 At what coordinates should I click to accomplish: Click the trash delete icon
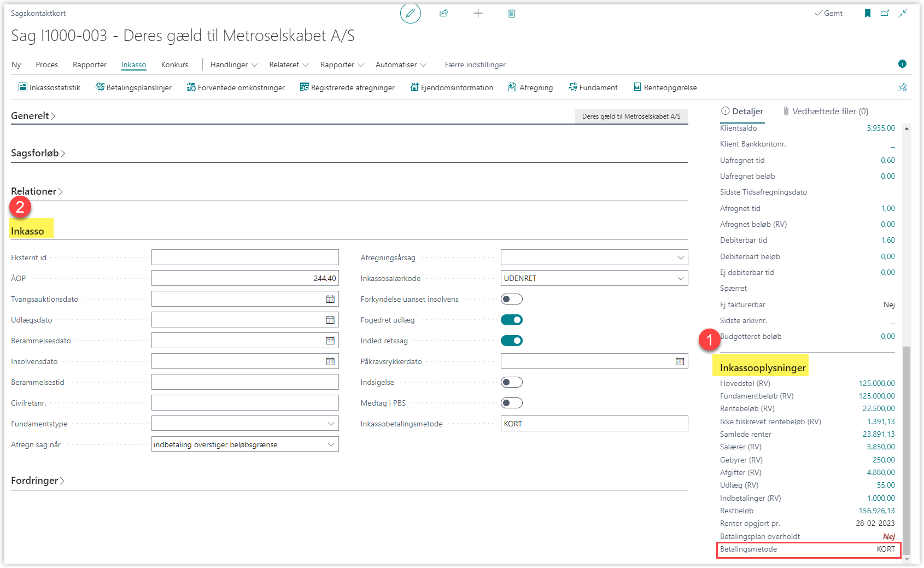pyautogui.click(x=512, y=13)
